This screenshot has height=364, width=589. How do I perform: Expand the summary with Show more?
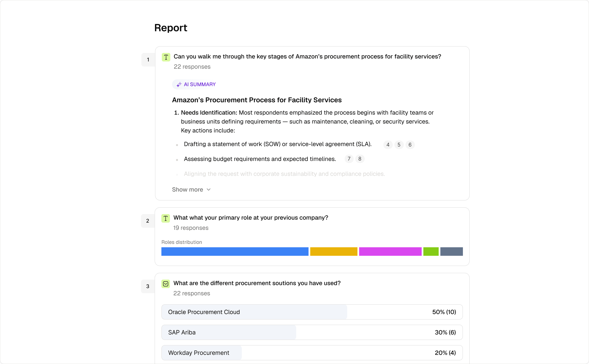pos(191,190)
